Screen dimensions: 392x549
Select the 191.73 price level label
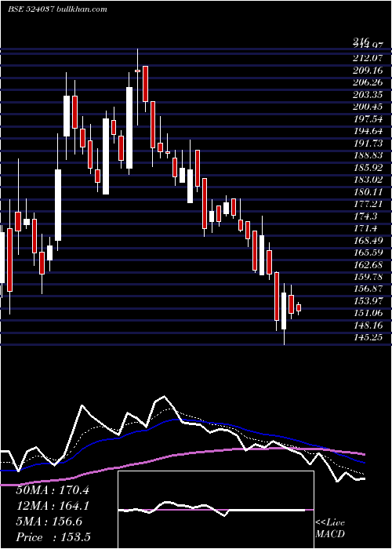click(368, 144)
